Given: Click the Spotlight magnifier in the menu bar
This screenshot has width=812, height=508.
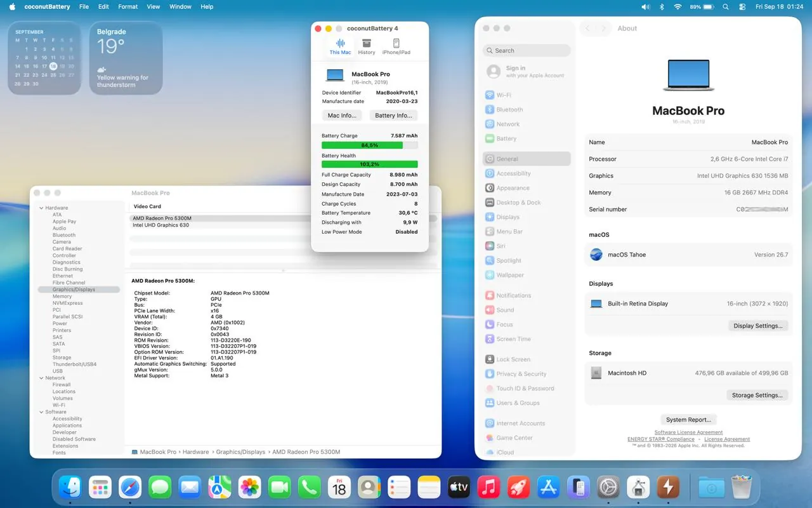Looking at the screenshot, I should [x=726, y=6].
